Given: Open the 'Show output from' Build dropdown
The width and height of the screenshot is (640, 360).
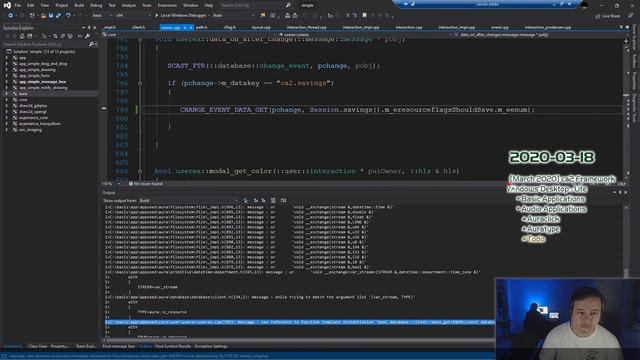Looking at the screenshot, I should tap(188, 201).
